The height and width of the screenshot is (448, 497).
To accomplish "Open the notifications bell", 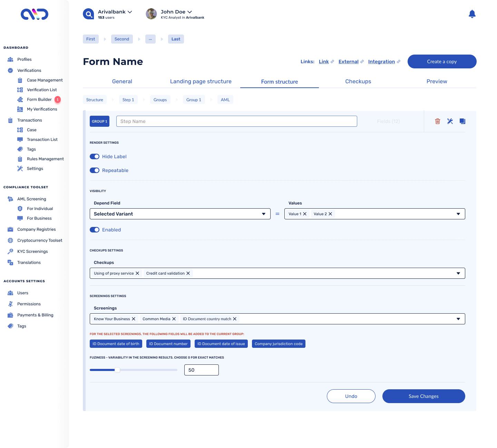I will click(x=472, y=14).
